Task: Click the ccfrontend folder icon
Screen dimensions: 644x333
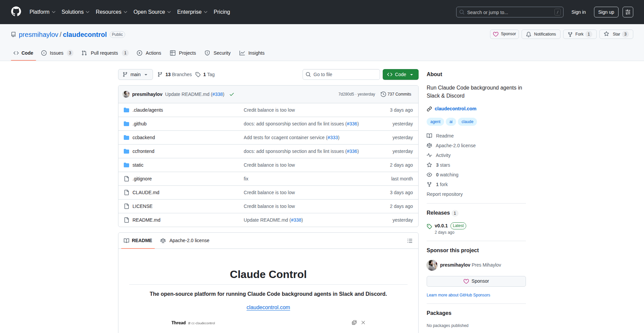Action: [126, 151]
